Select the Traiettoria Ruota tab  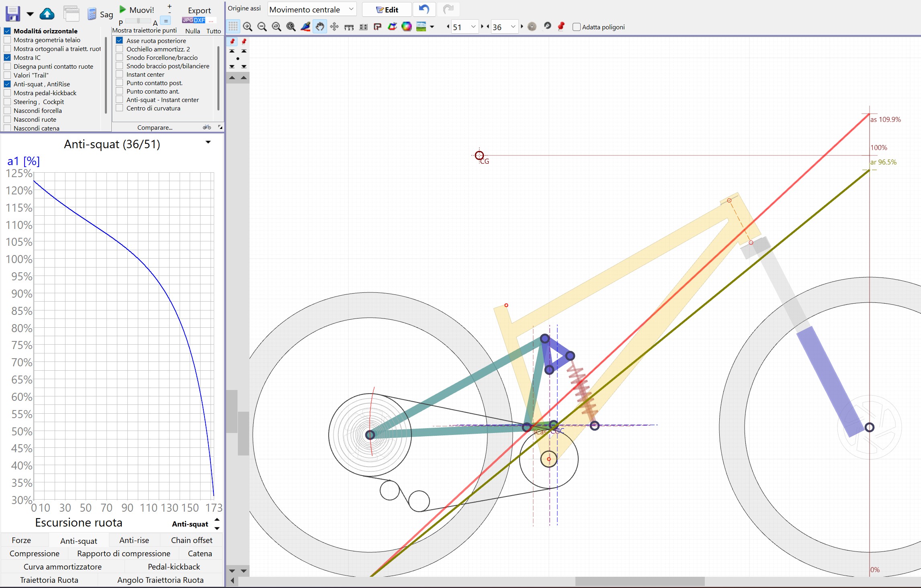point(49,580)
